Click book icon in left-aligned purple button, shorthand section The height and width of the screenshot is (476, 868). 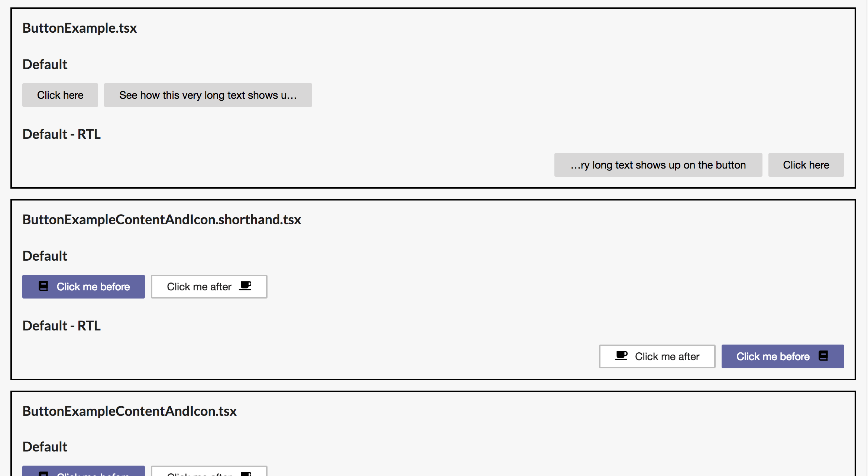pos(43,286)
